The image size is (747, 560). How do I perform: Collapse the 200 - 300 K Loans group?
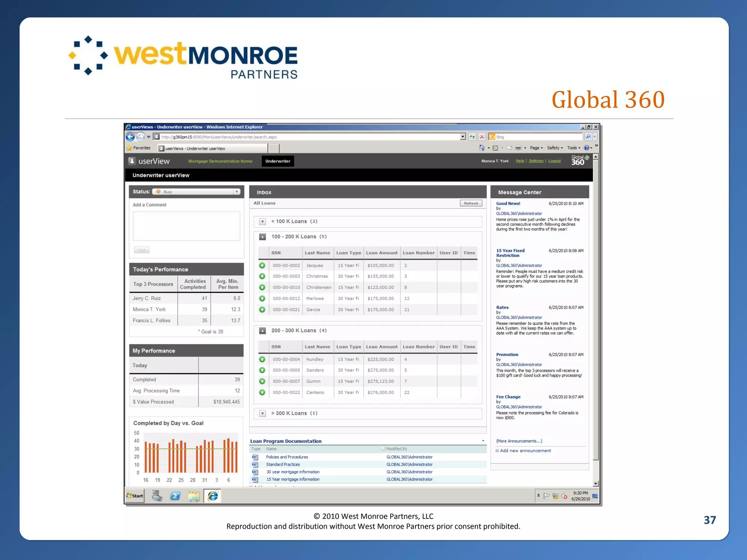click(262, 331)
